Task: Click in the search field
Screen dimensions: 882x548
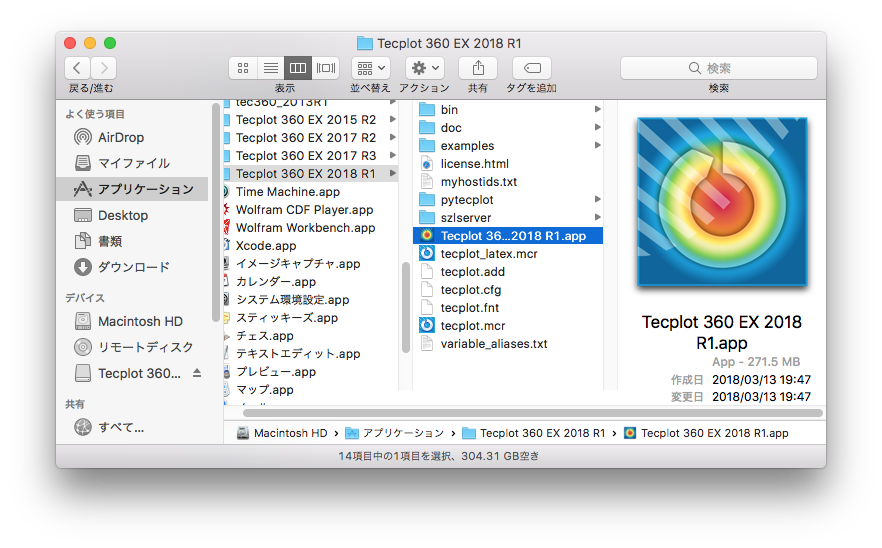Action: (x=718, y=68)
